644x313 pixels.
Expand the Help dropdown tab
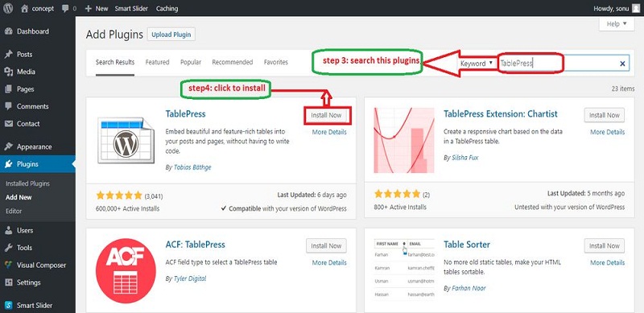point(617,24)
